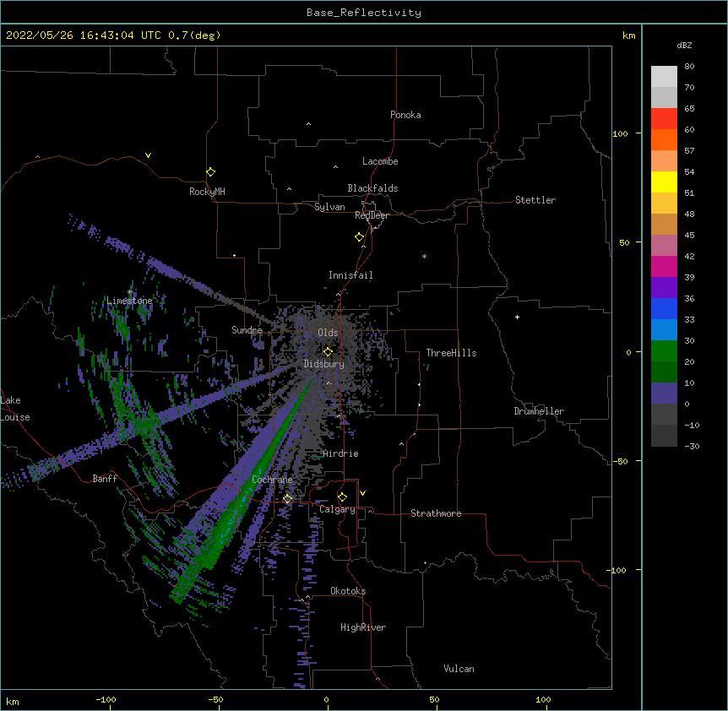Pick the green 20–30 dBZ legend swatch
This screenshot has width=728, height=711.
pyautogui.click(x=664, y=351)
